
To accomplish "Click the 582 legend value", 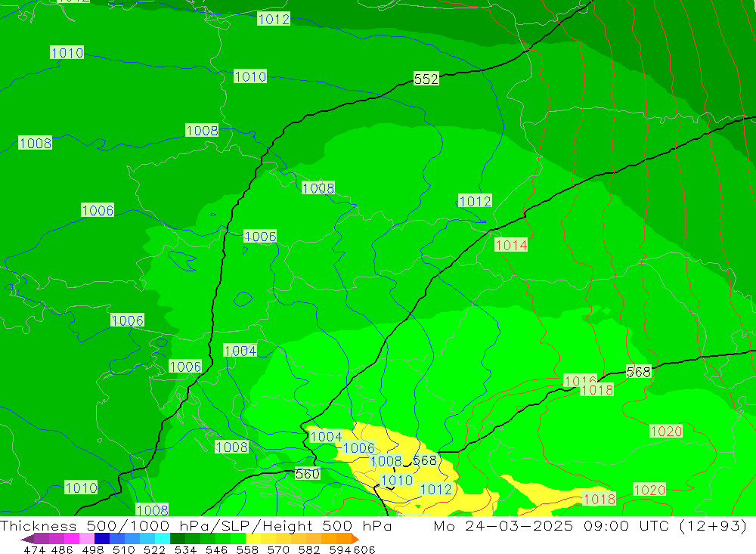I will 309,549.
